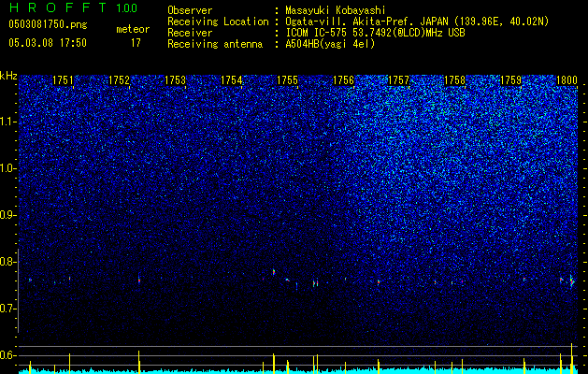Click the 0.9 kHz axis label
The image size is (588, 374).
8,215
